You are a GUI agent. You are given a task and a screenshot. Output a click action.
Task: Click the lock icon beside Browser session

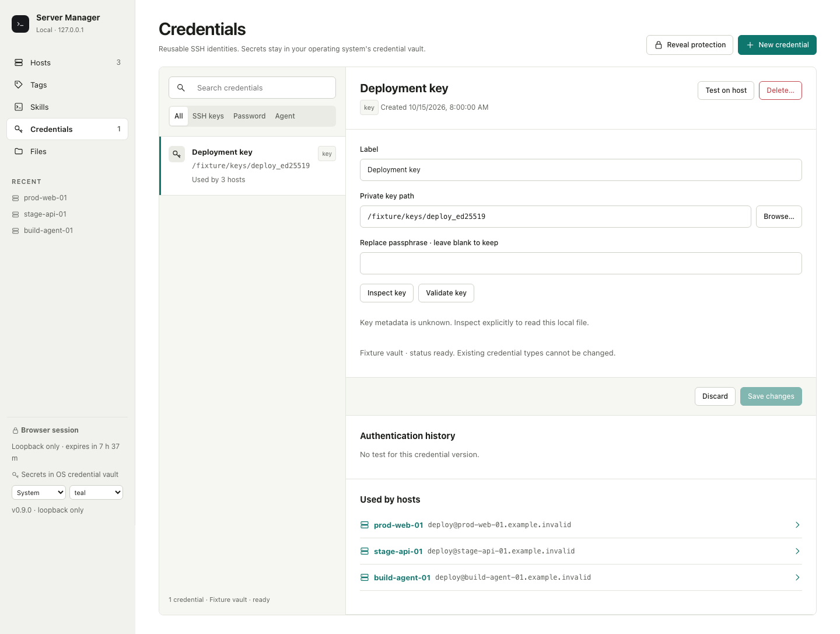[15, 431]
